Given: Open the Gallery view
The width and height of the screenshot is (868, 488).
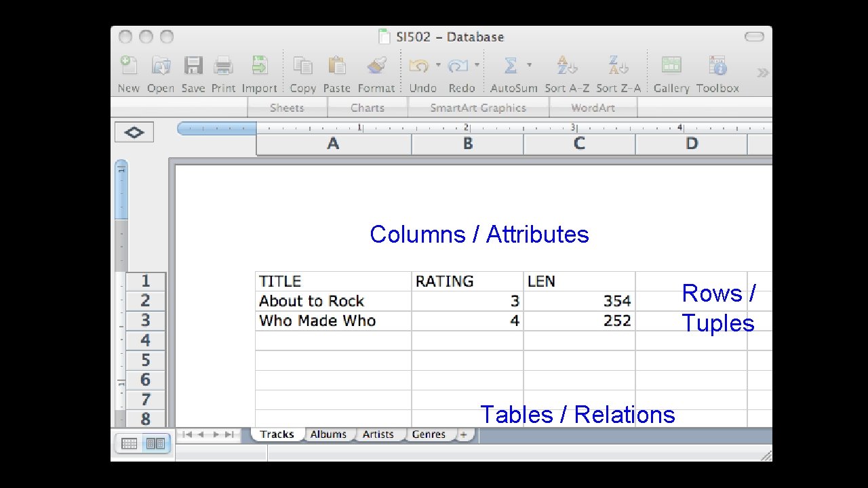Looking at the screenshot, I should (671, 68).
